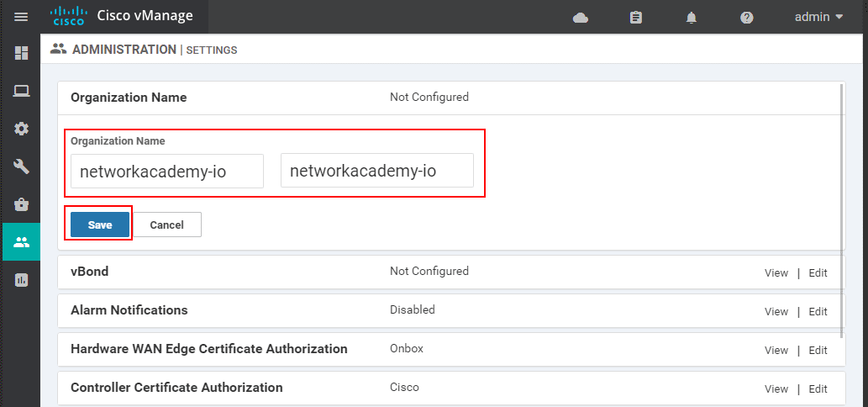The height and width of the screenshot is (407, 868).
Task: Open the Configuration gear sidebar icon
Action: pos(21,129)
